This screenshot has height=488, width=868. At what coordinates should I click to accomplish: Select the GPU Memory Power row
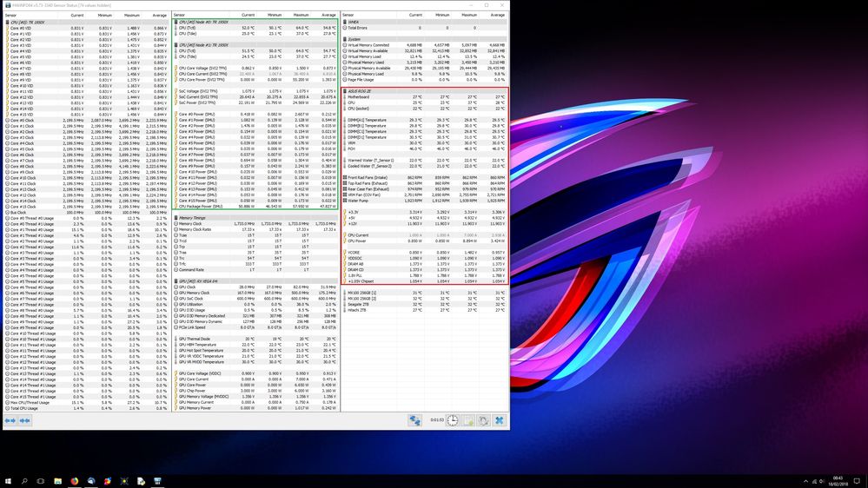(255, 408)
